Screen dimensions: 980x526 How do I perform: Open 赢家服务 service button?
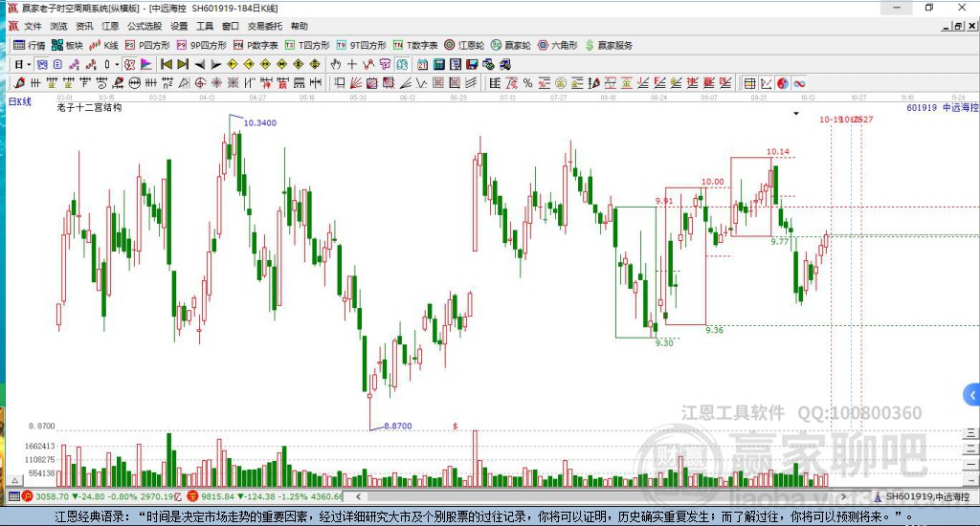point(610,45)
